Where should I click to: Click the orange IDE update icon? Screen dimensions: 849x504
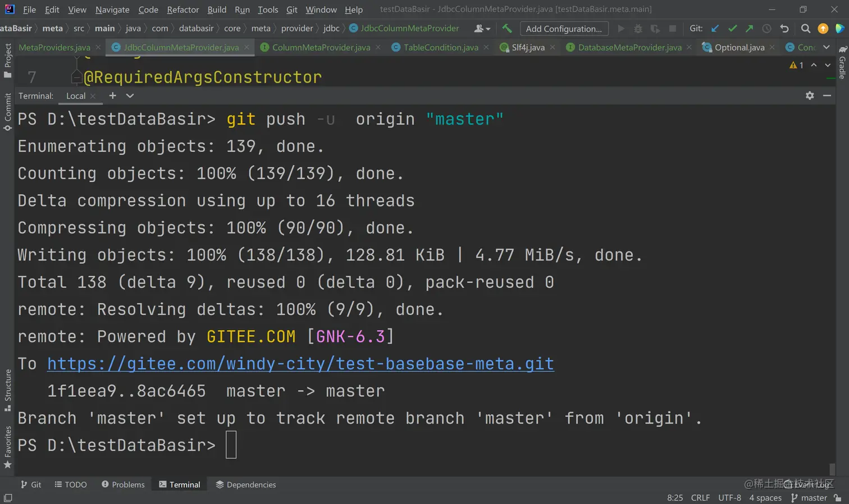pos(823,29)
